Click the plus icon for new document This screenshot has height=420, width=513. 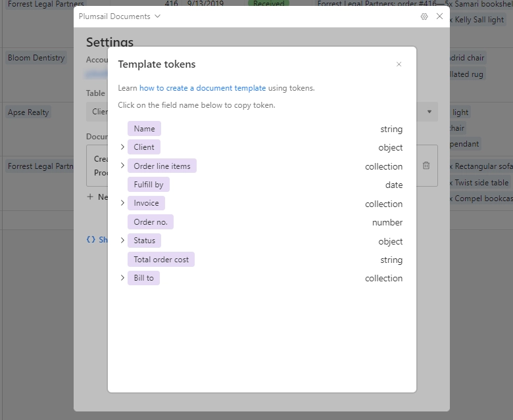[x=90, y=197]
